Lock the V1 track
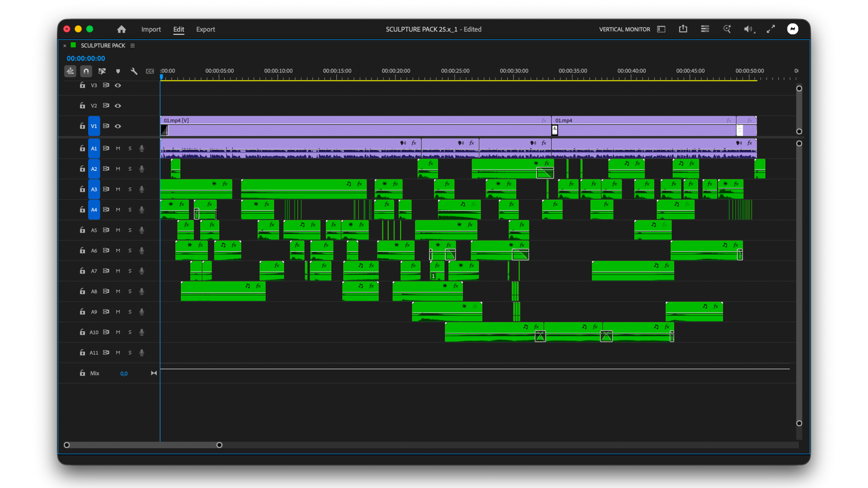This screenshot has height=488, width=868. tap(82, 126)
